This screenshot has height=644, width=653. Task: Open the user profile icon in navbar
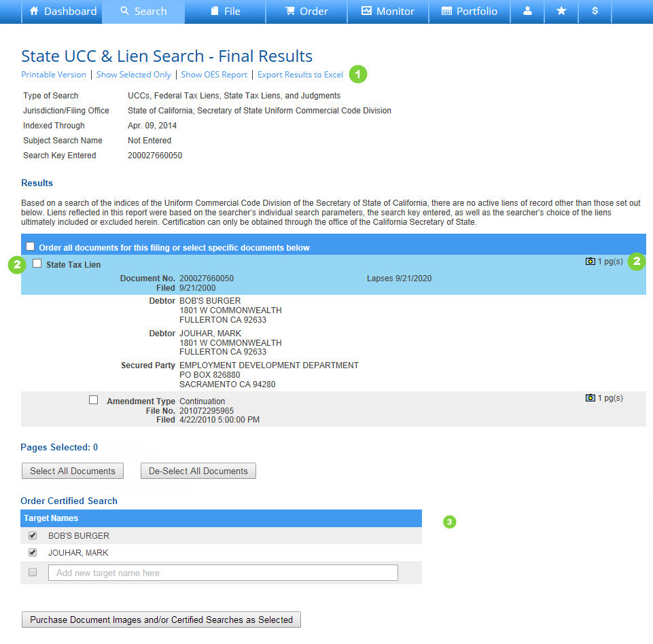coord(527,12)
